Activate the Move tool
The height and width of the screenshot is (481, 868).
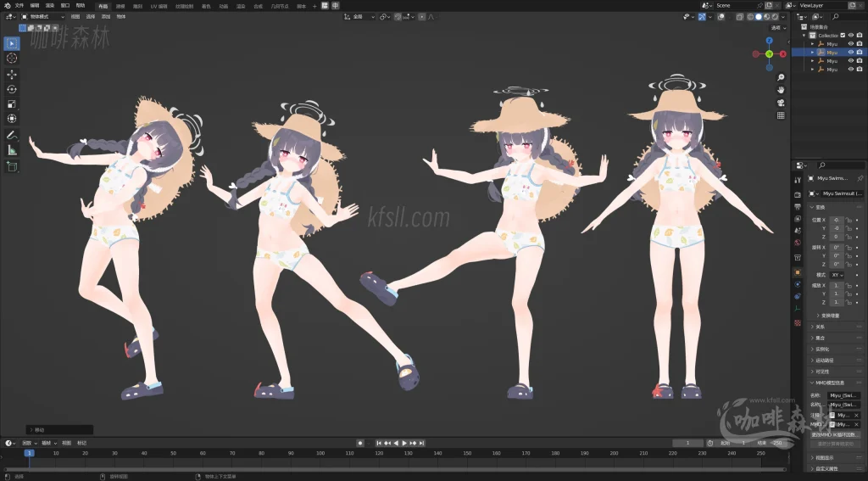pyautogui.click(x=12, y=75)
